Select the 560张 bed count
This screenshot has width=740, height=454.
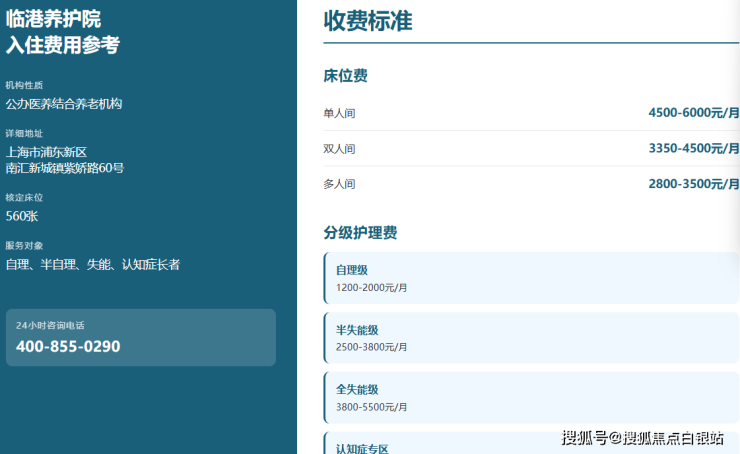pos(22,216)
